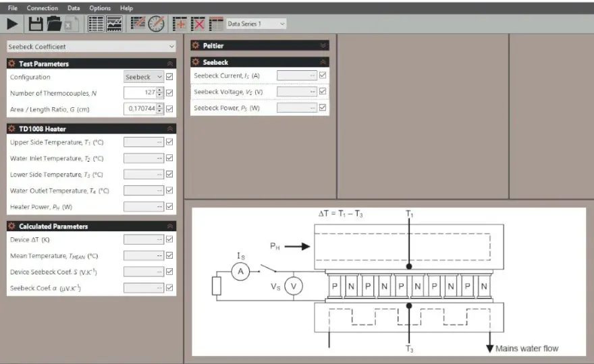Click the Seebeck Voltage value field
This screenshot has height=364, width=594.
tap(296, 91)
